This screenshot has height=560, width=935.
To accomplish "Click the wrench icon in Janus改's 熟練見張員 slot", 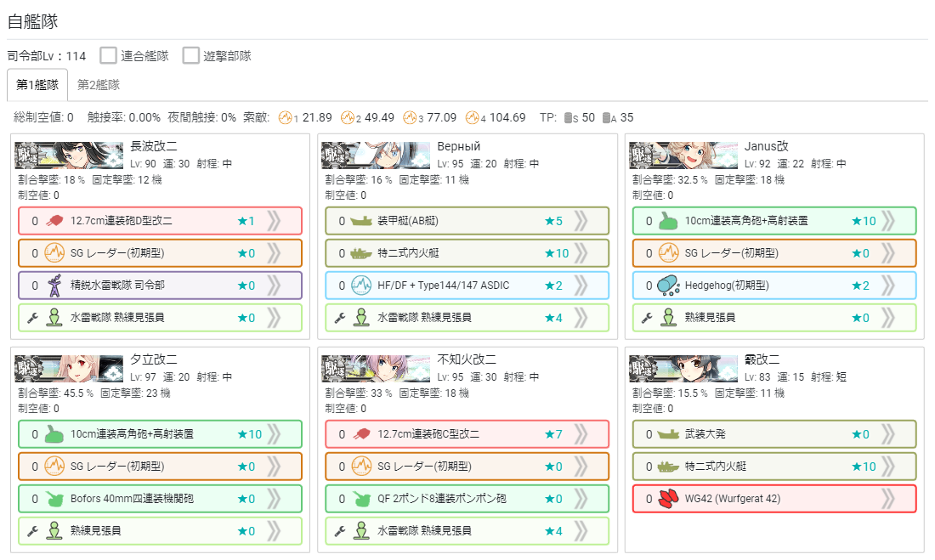I will pos(647,318).
